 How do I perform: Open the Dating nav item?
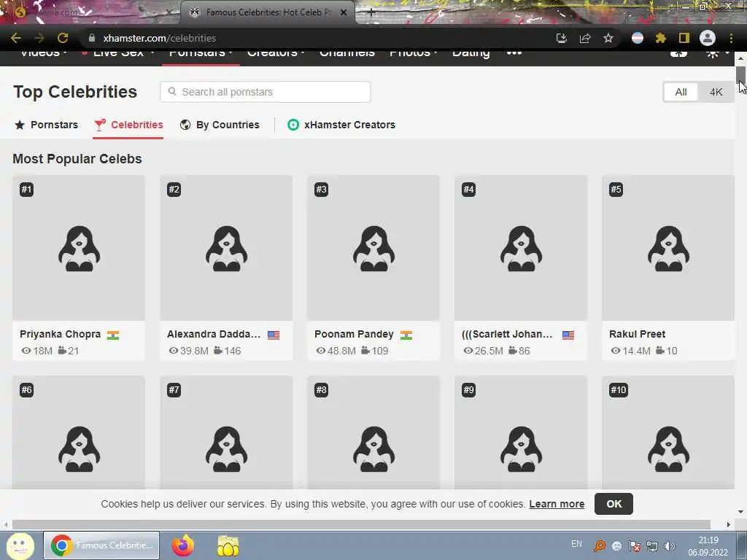[471, 53]
